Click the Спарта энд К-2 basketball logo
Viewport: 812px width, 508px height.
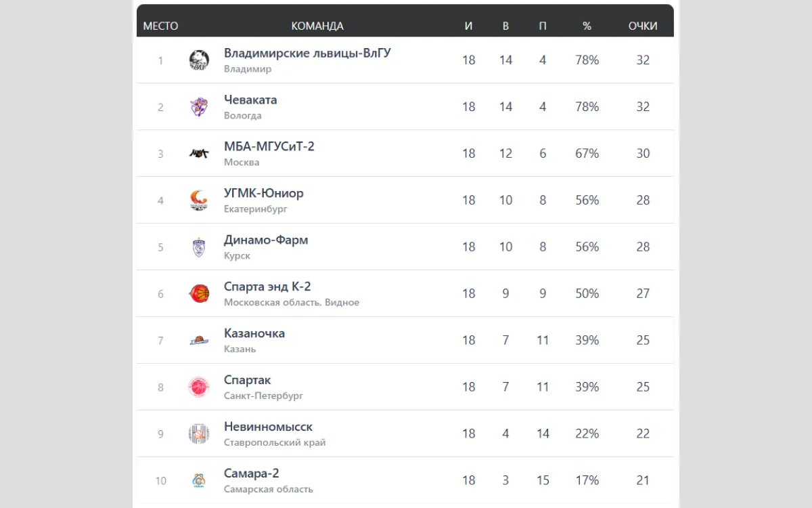click(199, 293)
